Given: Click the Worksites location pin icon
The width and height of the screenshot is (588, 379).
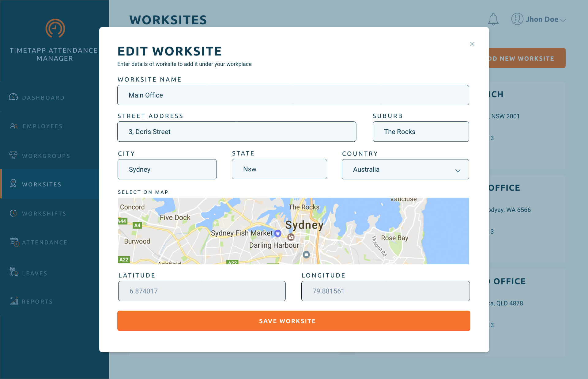Looking at the screenshot, I should point(13,183).
